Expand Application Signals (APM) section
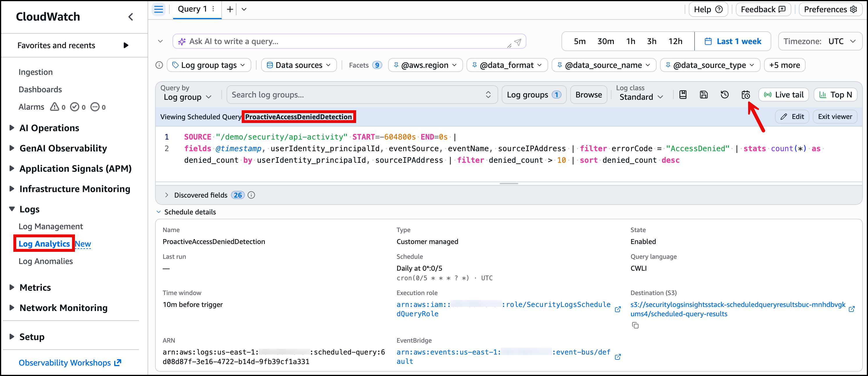Viewport: 868px width, 376px height. [12, 168]
